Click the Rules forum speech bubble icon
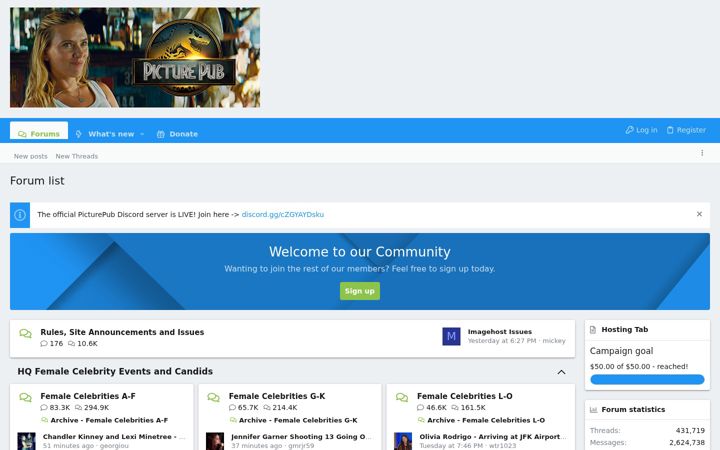 26,333
